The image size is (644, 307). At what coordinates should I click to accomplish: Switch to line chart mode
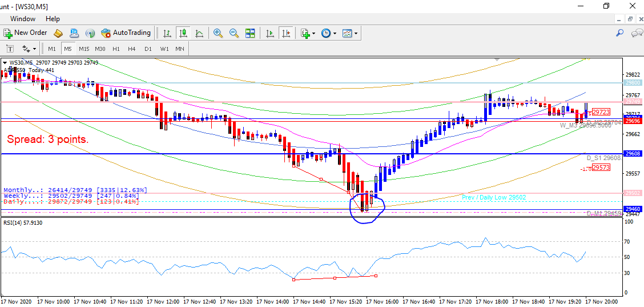coord(199,33)
